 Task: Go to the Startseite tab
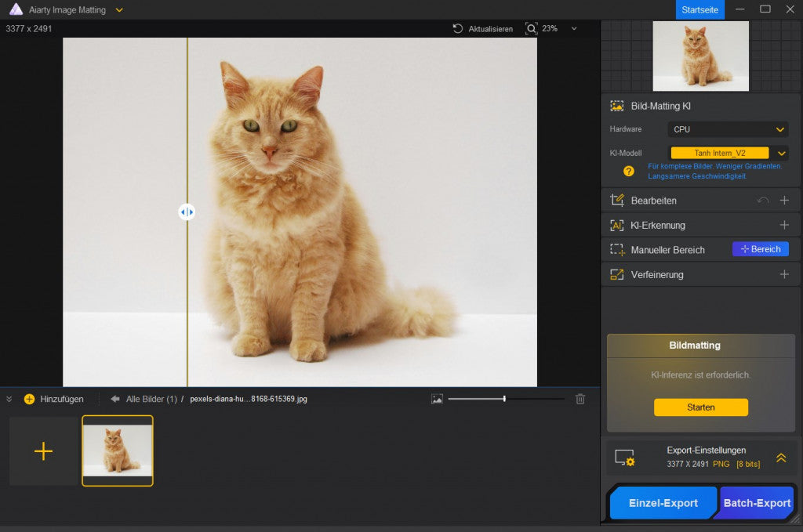[699, 9]
